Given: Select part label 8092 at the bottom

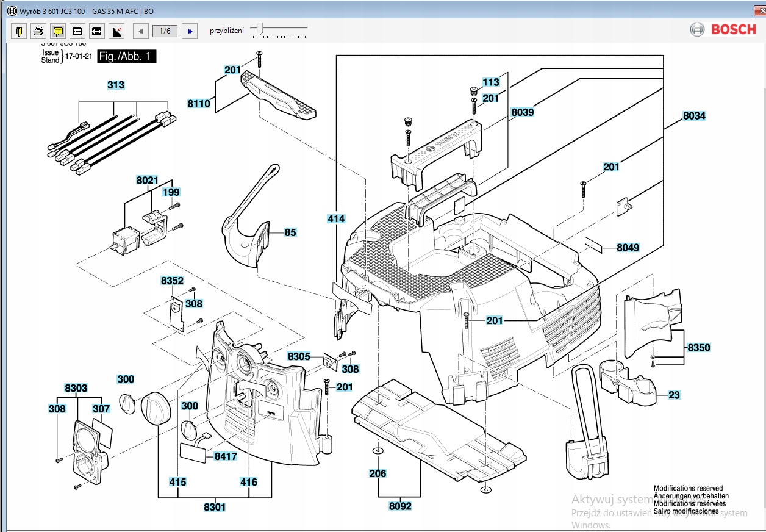Looking at the screenshot, I should pyautogui.click(x=400, y=506).
